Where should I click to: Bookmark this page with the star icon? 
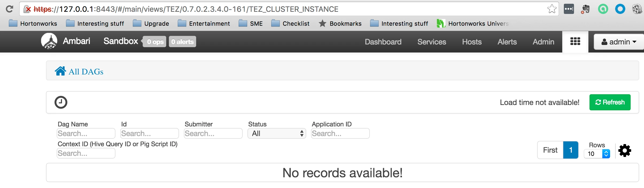(552, 9)
